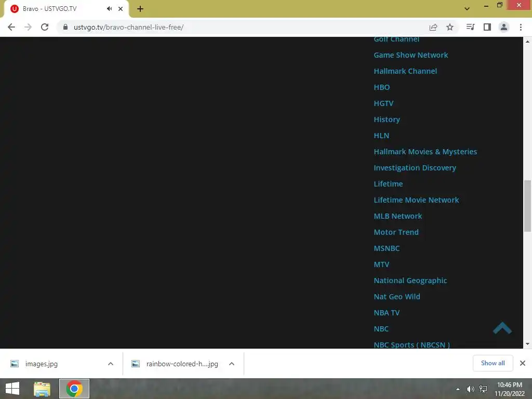Open the media control playlist icon
This screenshot has height=399, width=532.
click(x=470, y=27)
